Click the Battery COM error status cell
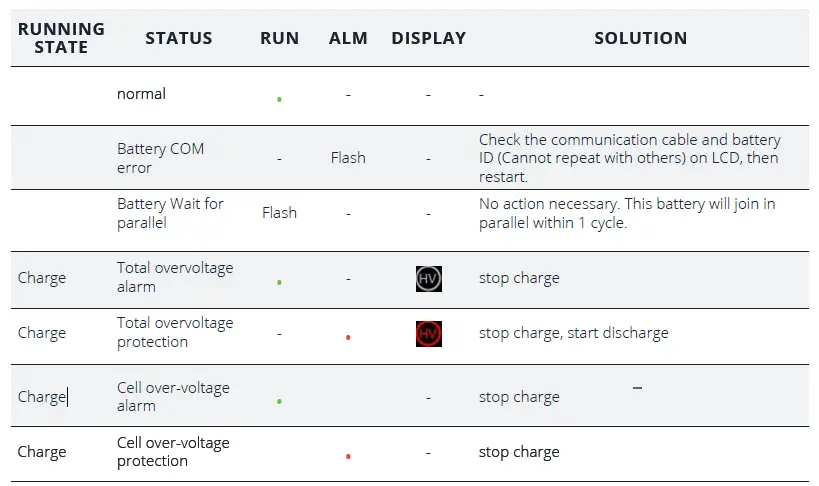This screenshot has width=819, height=486. (x=160, y=158)
